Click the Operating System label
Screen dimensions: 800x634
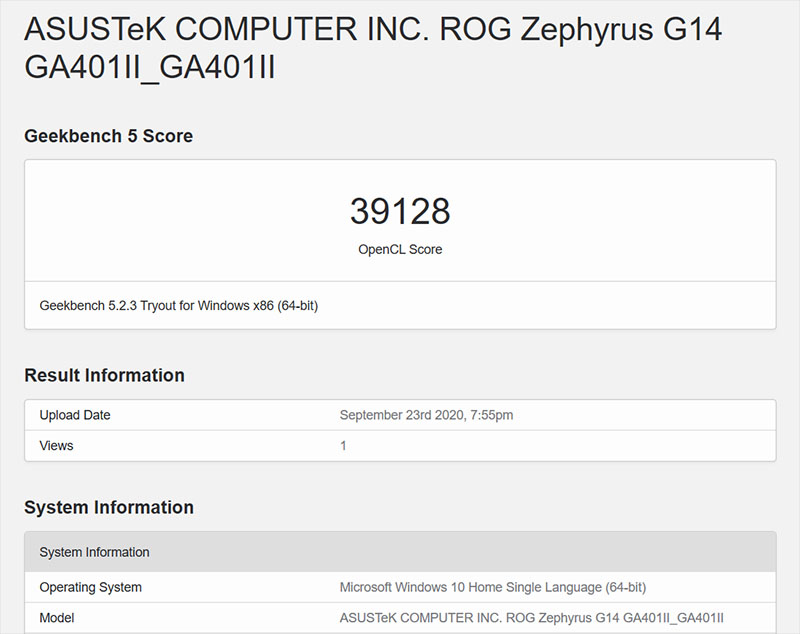point(90,588)
